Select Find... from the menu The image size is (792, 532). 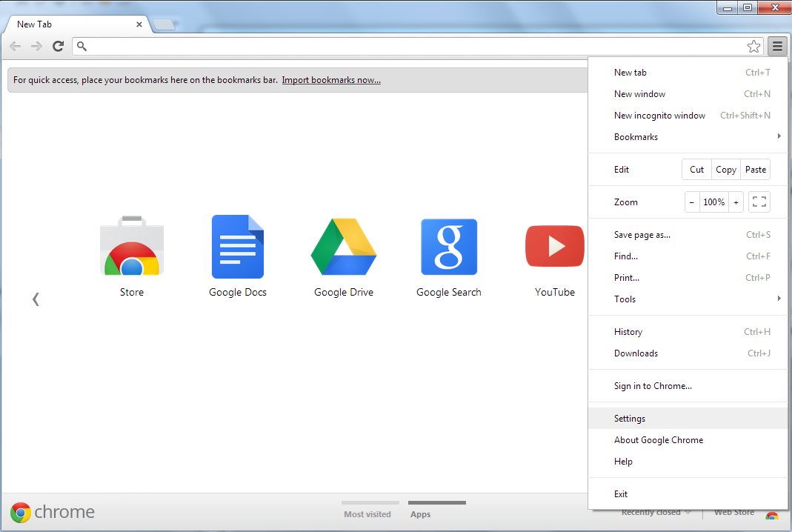click(x=688, y=256)
